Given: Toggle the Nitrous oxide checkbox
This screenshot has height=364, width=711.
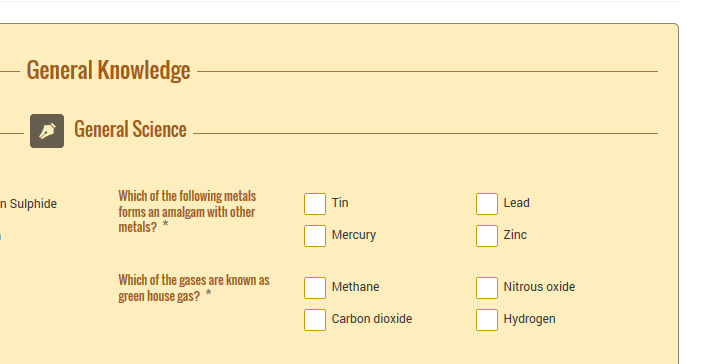Looking at the screenshot, I should point(487,288).
